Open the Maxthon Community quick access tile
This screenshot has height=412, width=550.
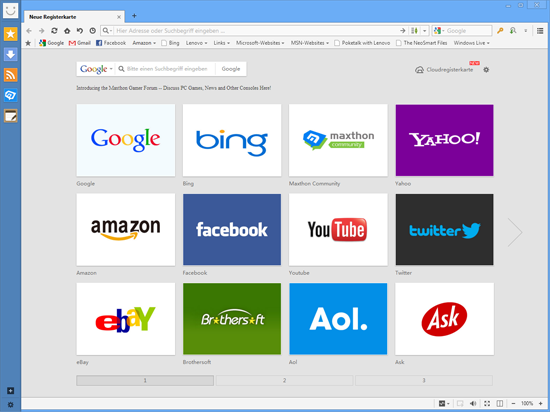point(338,140)
